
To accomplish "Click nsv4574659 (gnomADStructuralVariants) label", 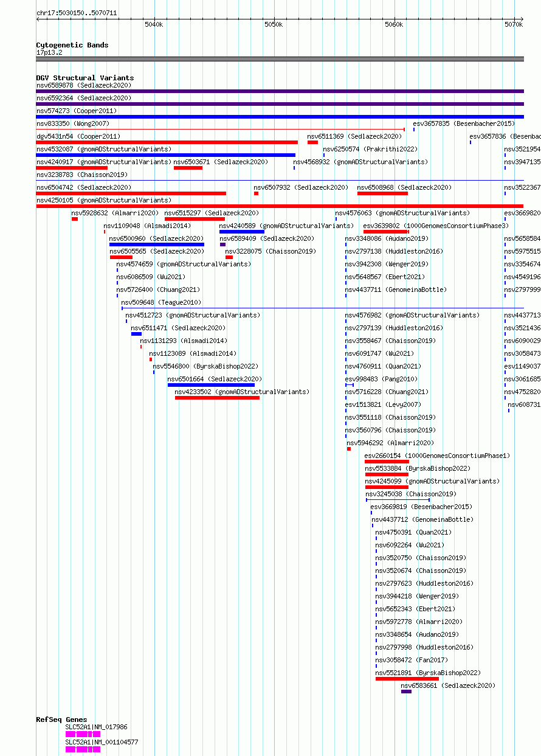I will click(x=184, y=264).
